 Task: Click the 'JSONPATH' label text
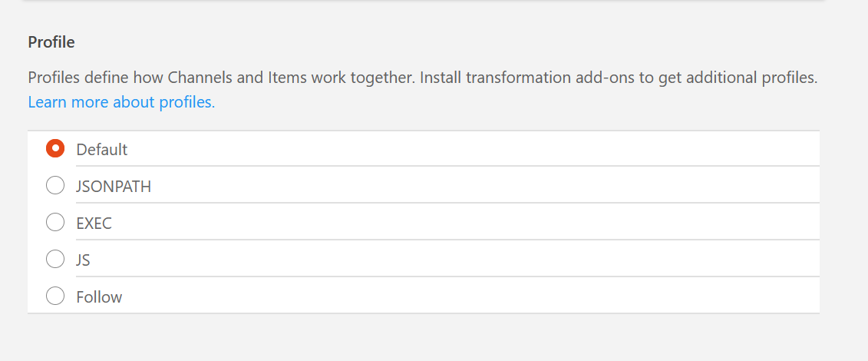(114, 187)
